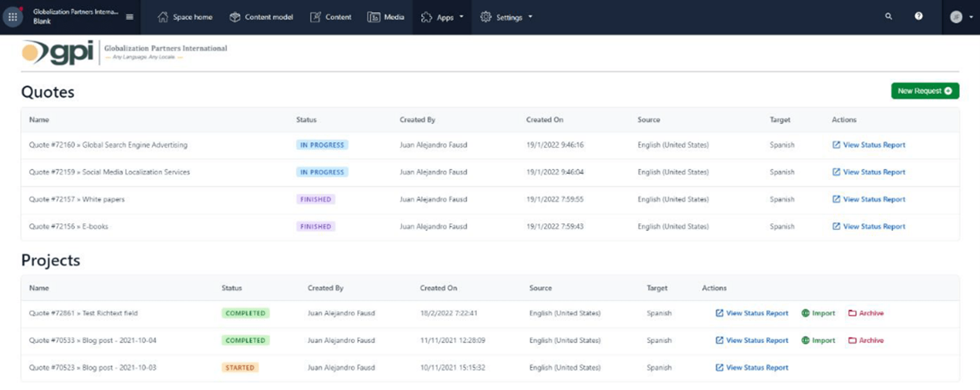Viewport: 980px width, 390px height.
Task: Click Quotes table Status column header
Action: click(306, 120)
